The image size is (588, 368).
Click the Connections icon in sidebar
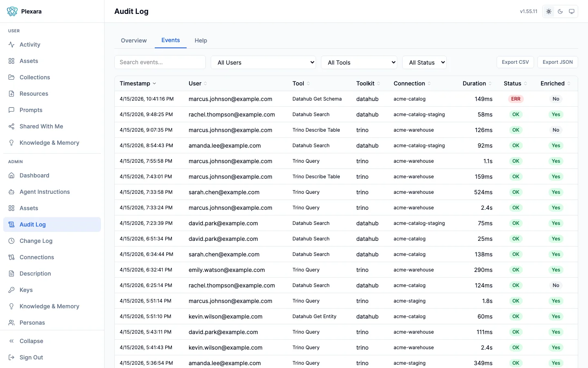tap(11, 257)
